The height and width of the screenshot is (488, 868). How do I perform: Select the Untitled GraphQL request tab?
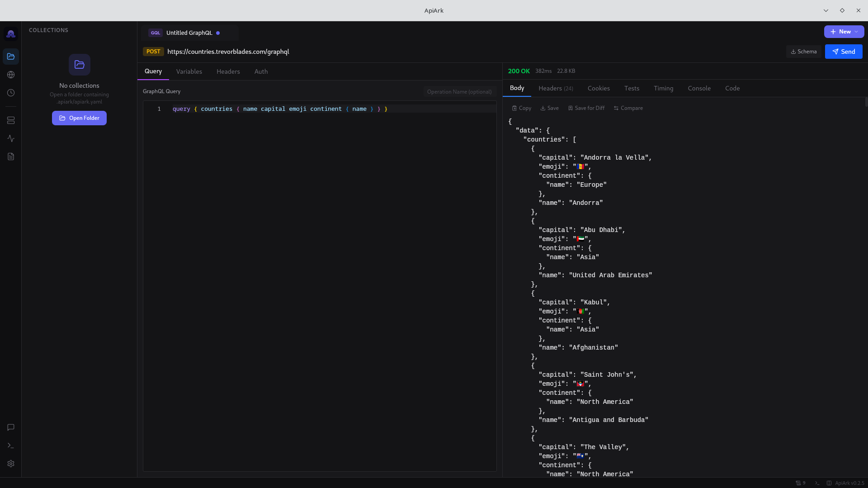tap(189, 33)
